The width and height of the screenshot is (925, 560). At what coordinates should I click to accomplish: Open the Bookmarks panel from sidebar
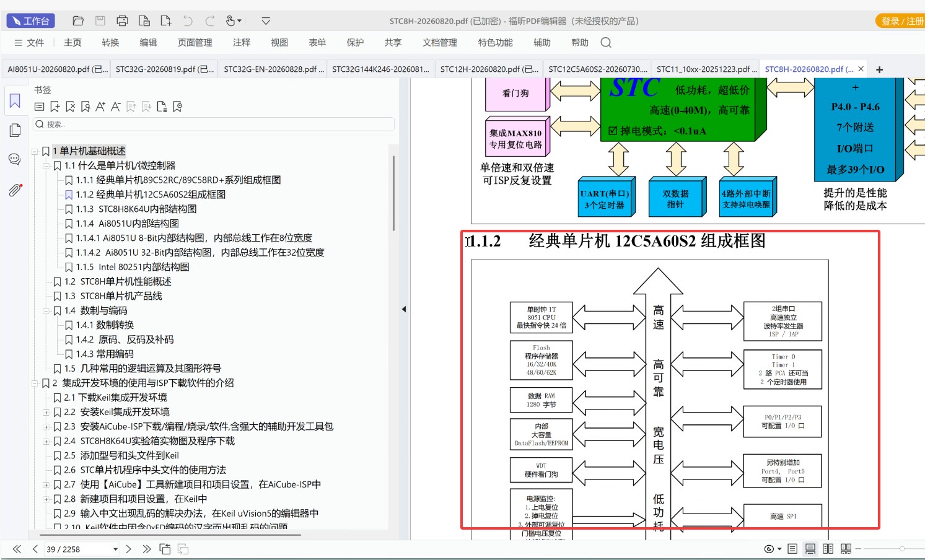(15, 101)
